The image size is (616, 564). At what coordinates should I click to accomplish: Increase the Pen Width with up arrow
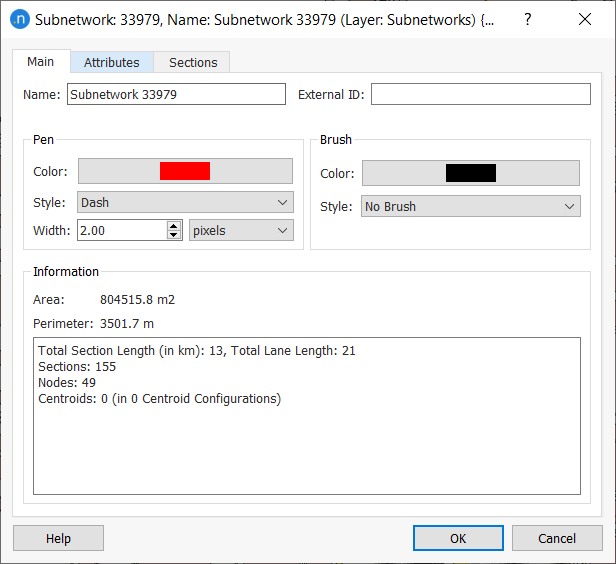(174, 225)
